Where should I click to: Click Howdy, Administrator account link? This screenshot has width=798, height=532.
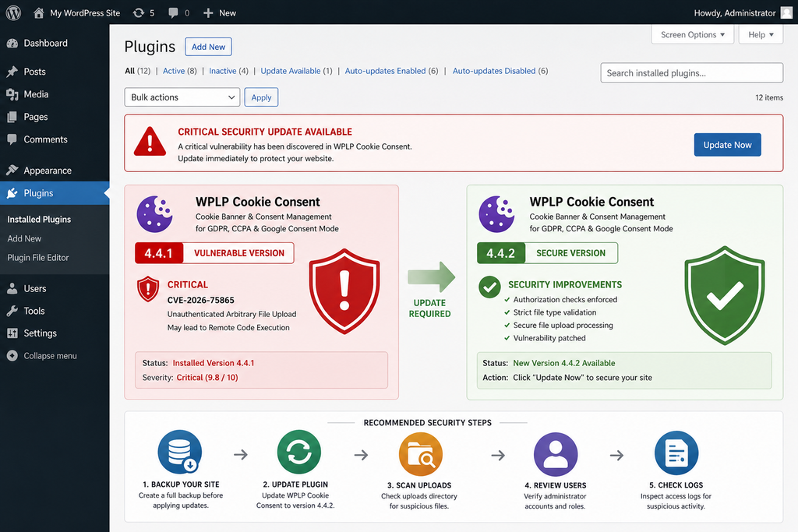pyautogui.click(x=735, y=12)
